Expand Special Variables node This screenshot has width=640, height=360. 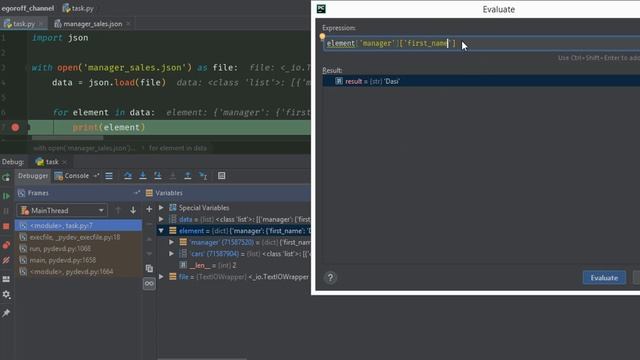161,208
